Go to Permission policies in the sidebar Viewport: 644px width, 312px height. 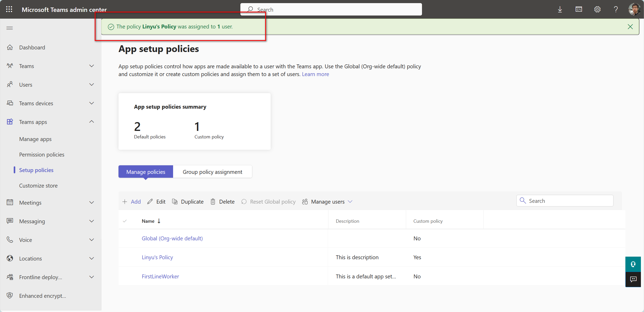coord(42,154)
